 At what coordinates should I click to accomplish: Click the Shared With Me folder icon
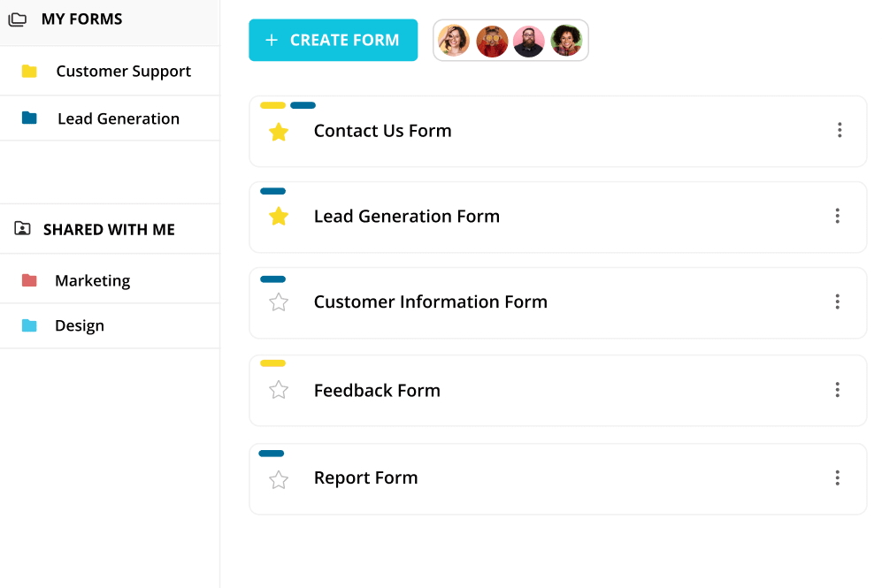pyautogui.click(x=22, y=229)
